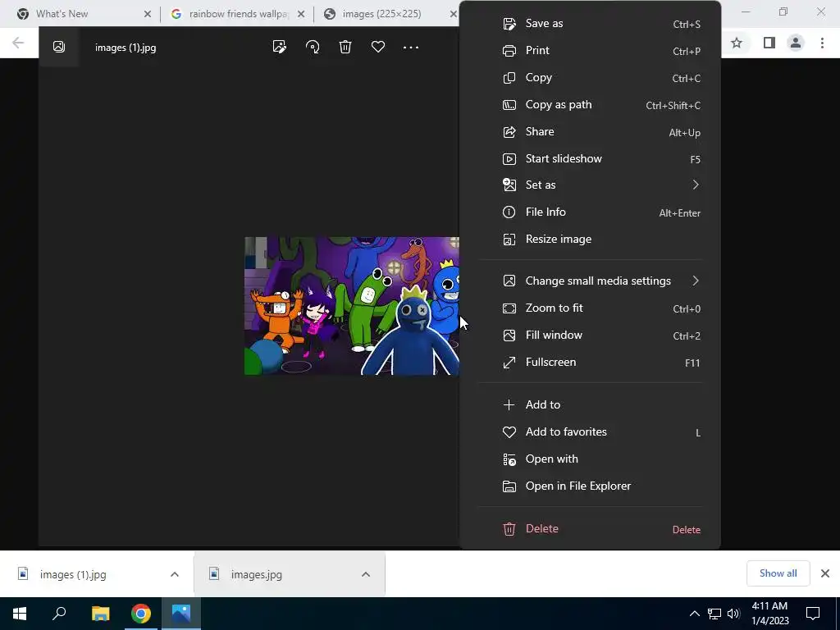Close the rainbow friends wallpaper tab
Image resolution: width=840 pixels, height=630 pixels.
point(301,14)
